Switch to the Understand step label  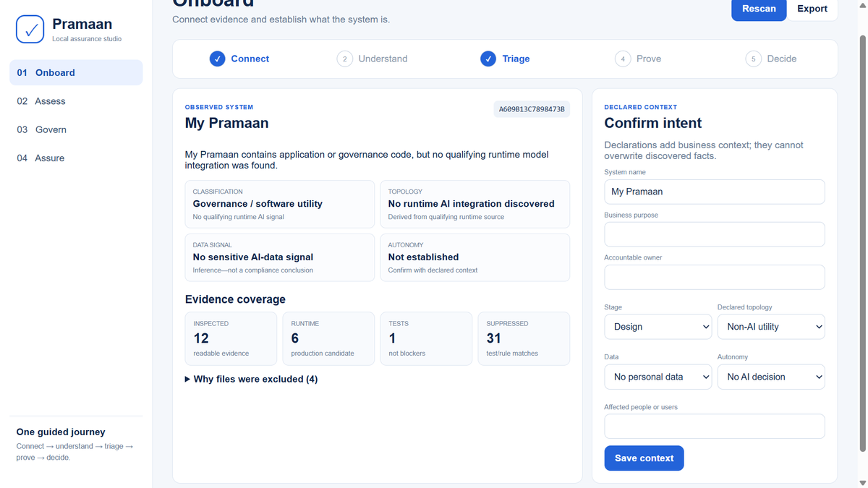click(383, 59)
